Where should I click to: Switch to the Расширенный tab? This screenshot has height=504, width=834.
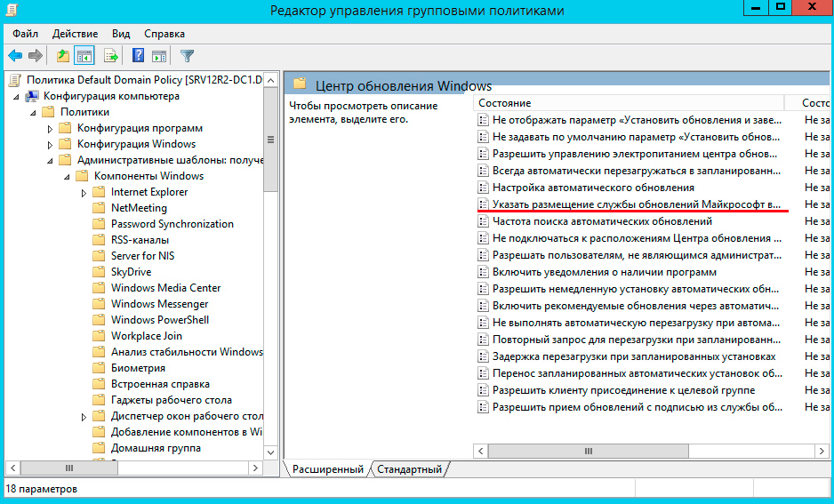click(x=327, y=469)
